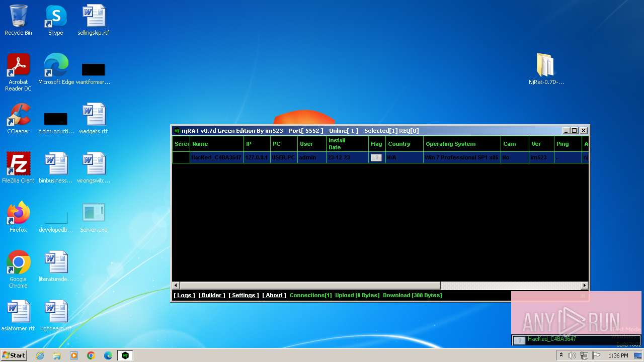
Task: Sort by Name column header
Action: click(217, 144)
